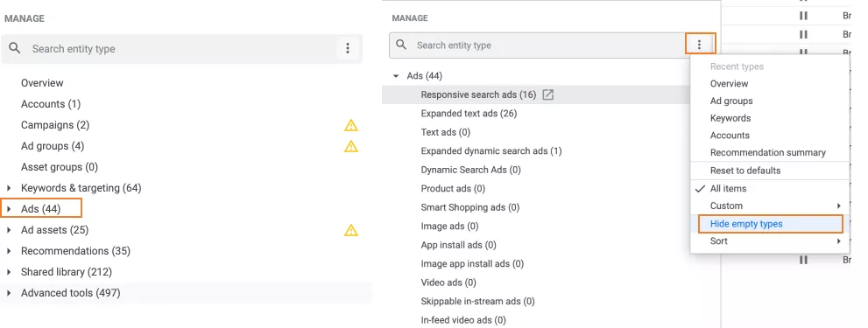Image resolution: width=868 pixels, height=328 pixels.
Task: Select Ad assets (25) label
Action: point(55,230)
